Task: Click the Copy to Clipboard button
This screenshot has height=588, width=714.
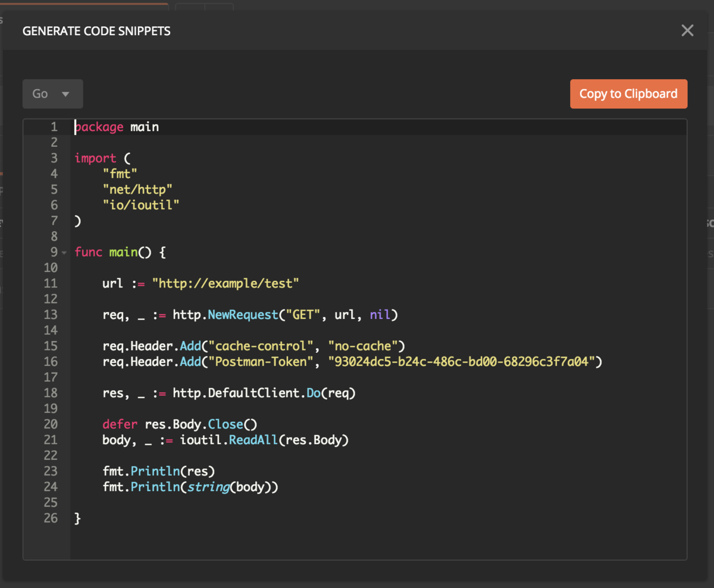Action: [x=628, y=94]
